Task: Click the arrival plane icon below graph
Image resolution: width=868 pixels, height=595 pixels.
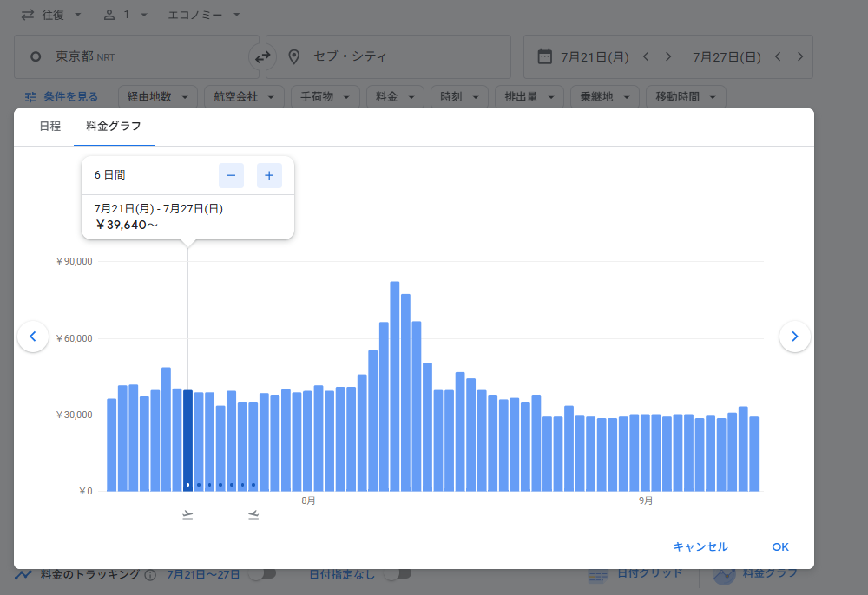Action: (x=253, y=515)
